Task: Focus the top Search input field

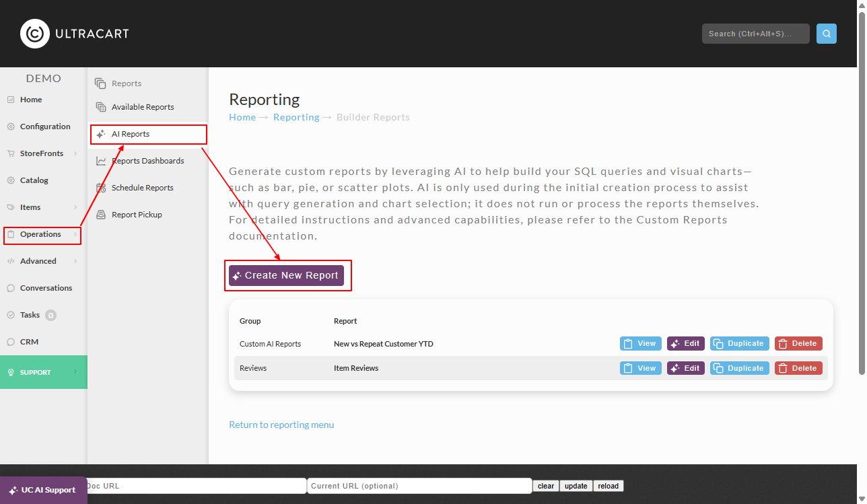Action: (x=756, y=34)
